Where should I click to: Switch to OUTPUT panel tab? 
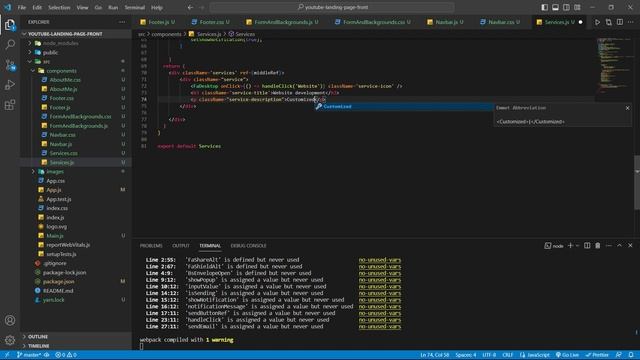point(181,246)
